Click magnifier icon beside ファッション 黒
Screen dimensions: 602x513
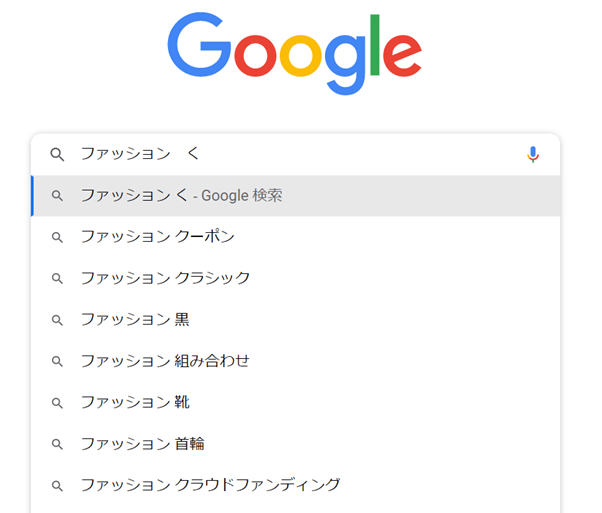pos(58,320)
